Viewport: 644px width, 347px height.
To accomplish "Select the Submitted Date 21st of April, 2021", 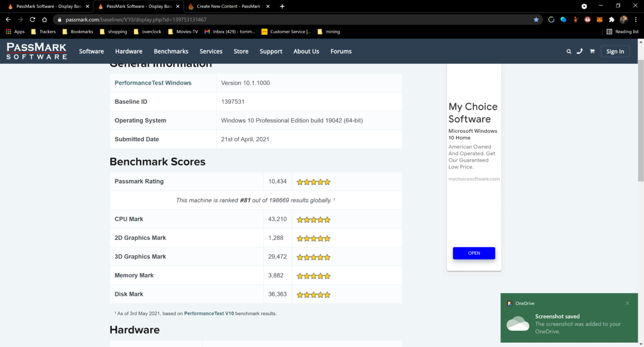I will coord(245,139).
